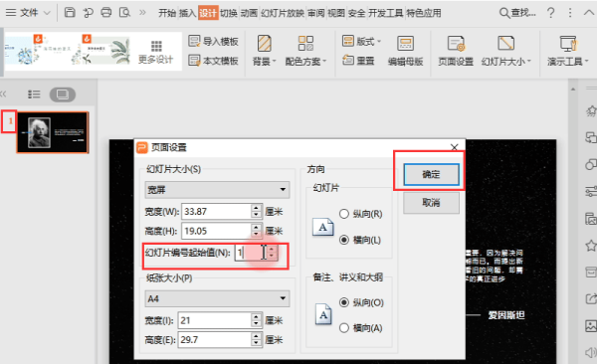
Task: Click the 取消 button
Action: [431, 203]
